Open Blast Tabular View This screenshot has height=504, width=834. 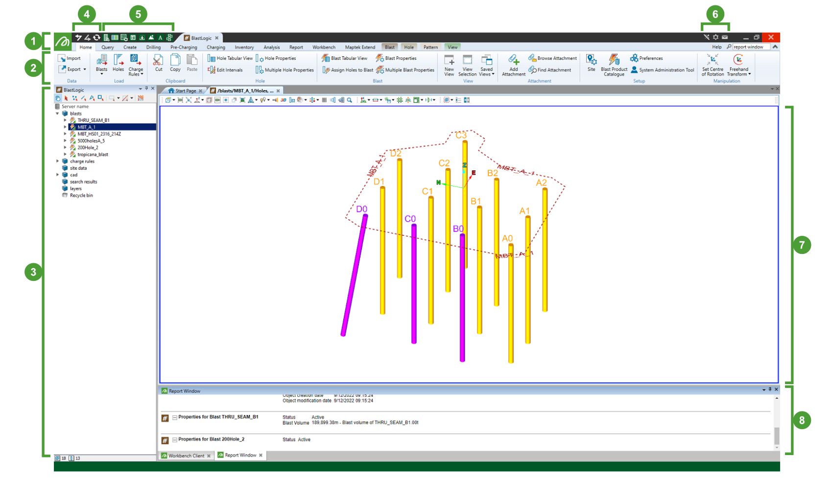(x=344, y=58)
